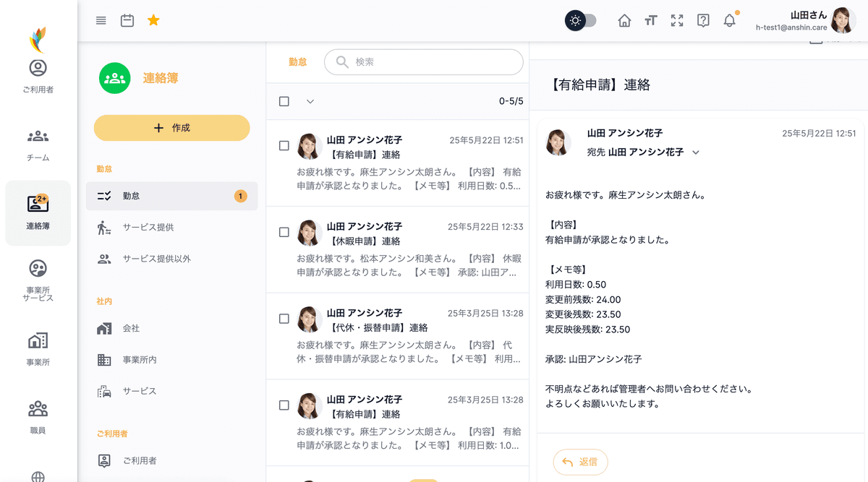Click the 勤怠 tab label above the list
The width and height of the screenshot is (868, 482).
click(x=298, y=62)
